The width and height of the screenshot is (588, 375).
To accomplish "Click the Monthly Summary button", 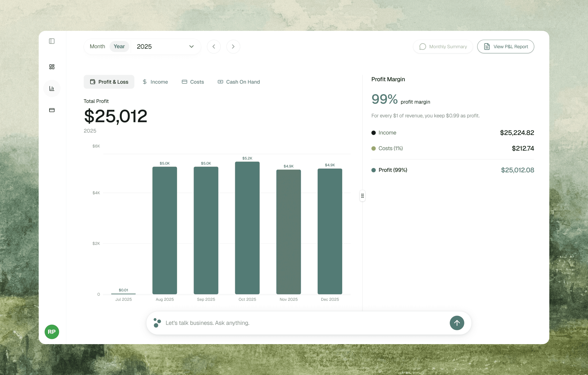I will coord(443,46).
